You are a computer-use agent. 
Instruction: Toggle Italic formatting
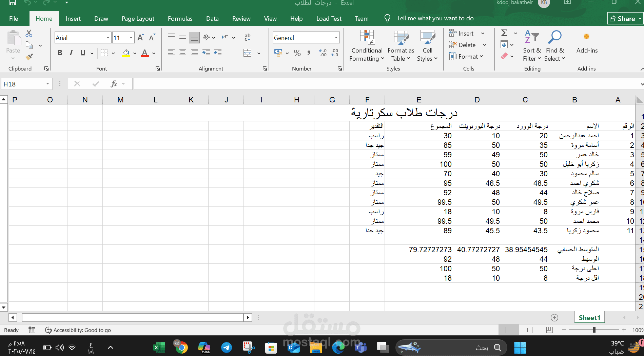click(x=71, y=53)
